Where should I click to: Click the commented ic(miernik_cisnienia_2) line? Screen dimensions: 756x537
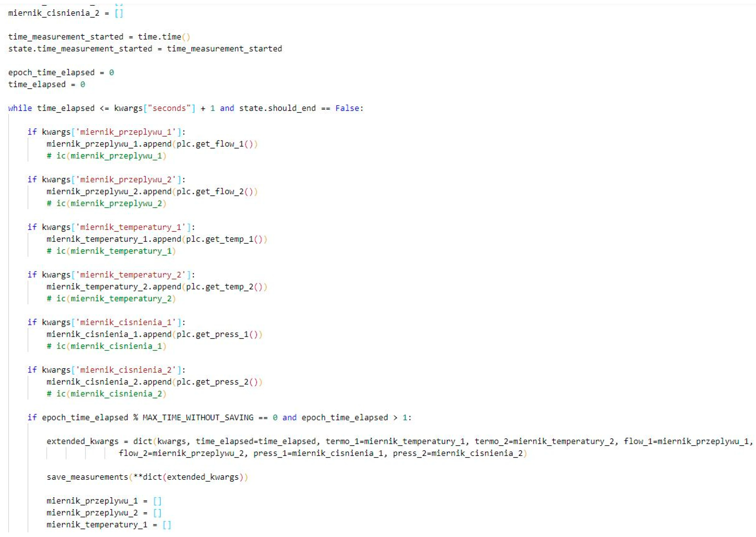click(x=106, y=393)
